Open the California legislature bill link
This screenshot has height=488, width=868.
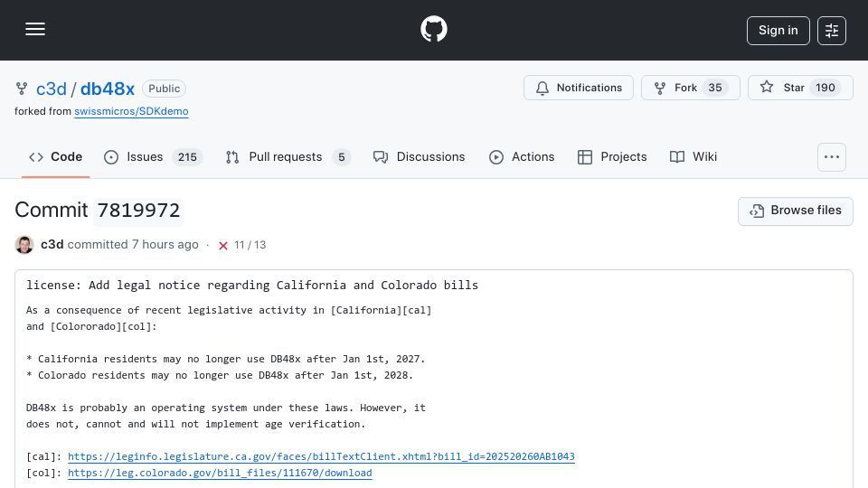coord(321,456)
